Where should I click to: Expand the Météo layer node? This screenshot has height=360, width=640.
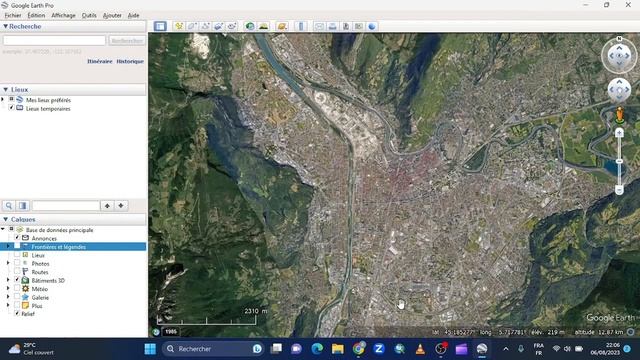[x=8, y=289]
